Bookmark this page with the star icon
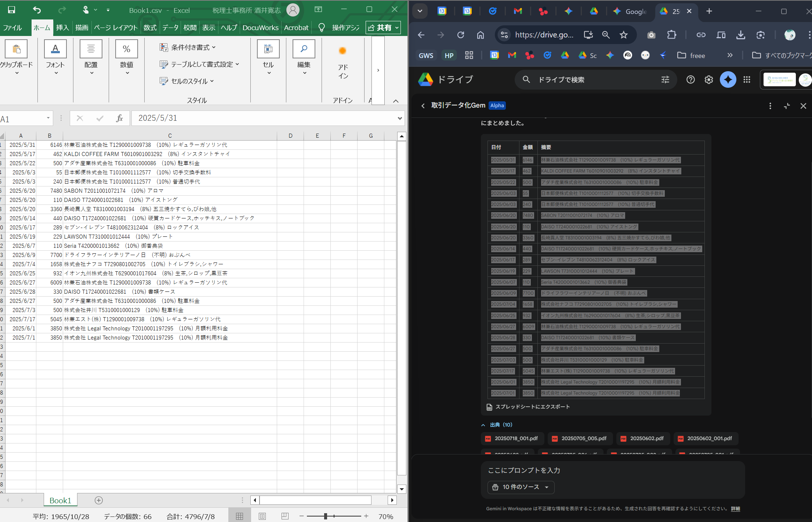The width and height of the screenshot is (812, 522). (x=624, y=35)
